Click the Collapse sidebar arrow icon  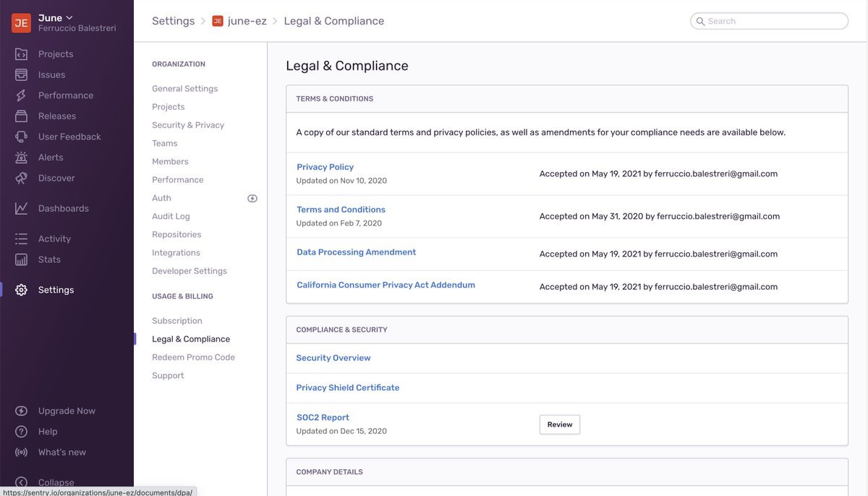click(22, 482)
